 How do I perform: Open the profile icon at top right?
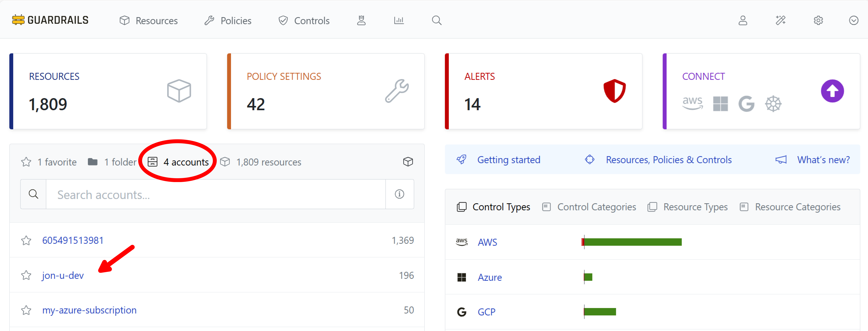pyautogui.click(x=743, y=20)
